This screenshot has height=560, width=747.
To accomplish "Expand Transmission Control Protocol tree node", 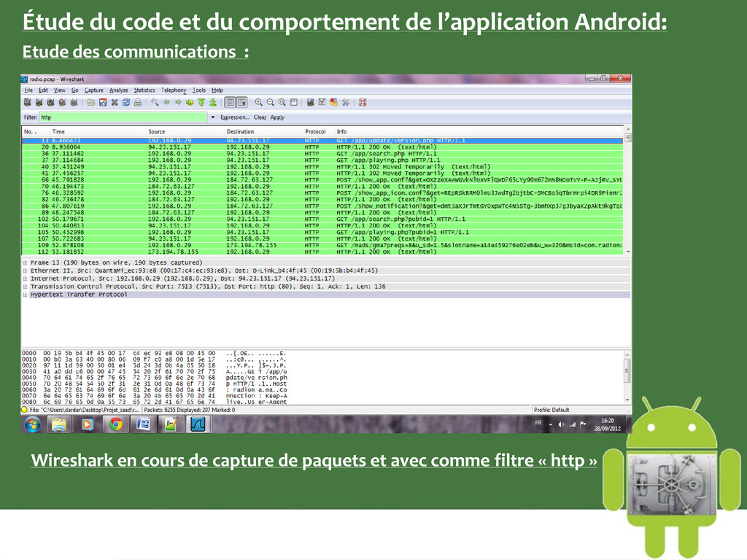I will [26, 287].
